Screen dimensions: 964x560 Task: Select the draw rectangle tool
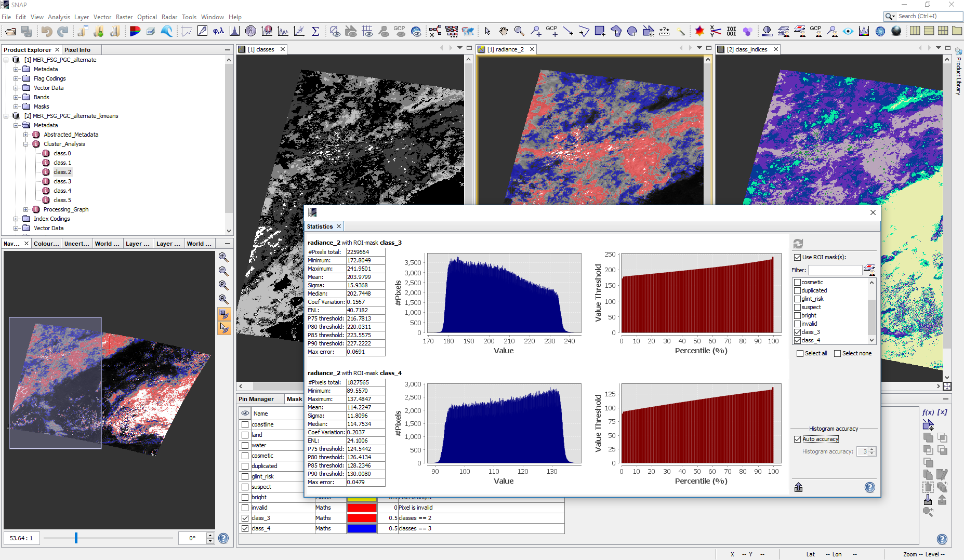(x=600, y=32)
